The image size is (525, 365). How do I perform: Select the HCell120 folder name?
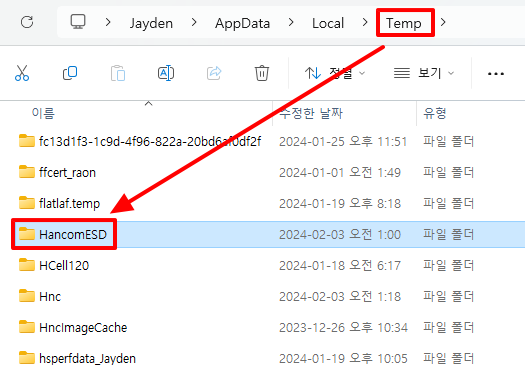pos(64,266)
